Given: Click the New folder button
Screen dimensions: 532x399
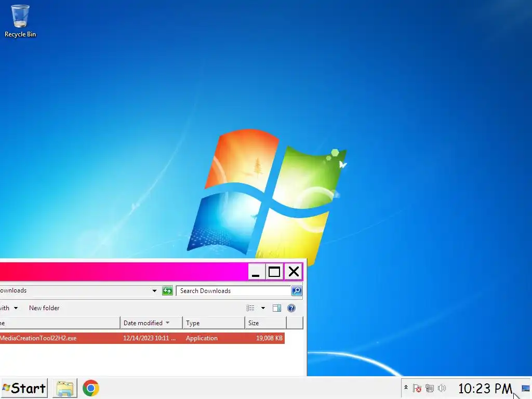Looking at the screenshot, I should [44, 308].
